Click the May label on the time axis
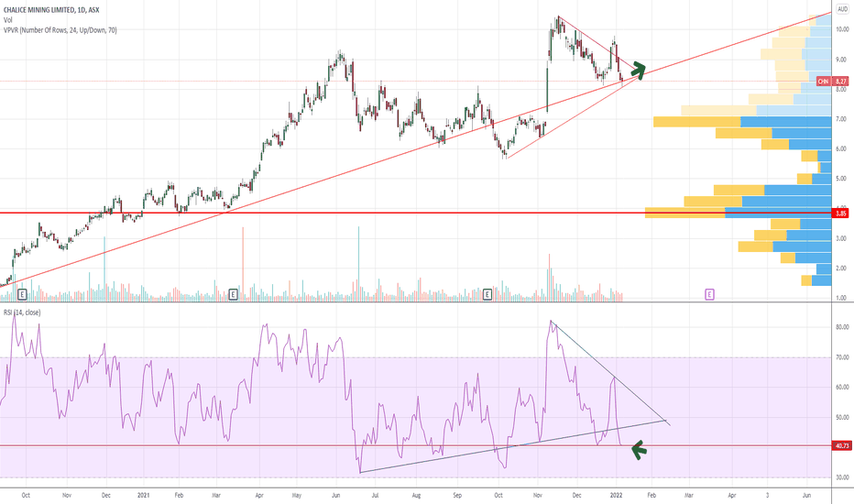854x504 pixels. click(x=297, y=495)
